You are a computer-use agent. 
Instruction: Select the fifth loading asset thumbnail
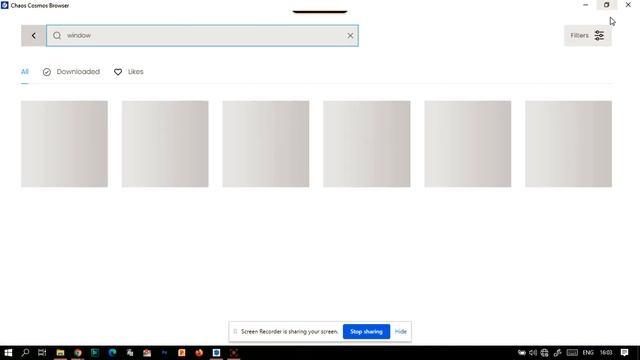[x=468, y=144]
